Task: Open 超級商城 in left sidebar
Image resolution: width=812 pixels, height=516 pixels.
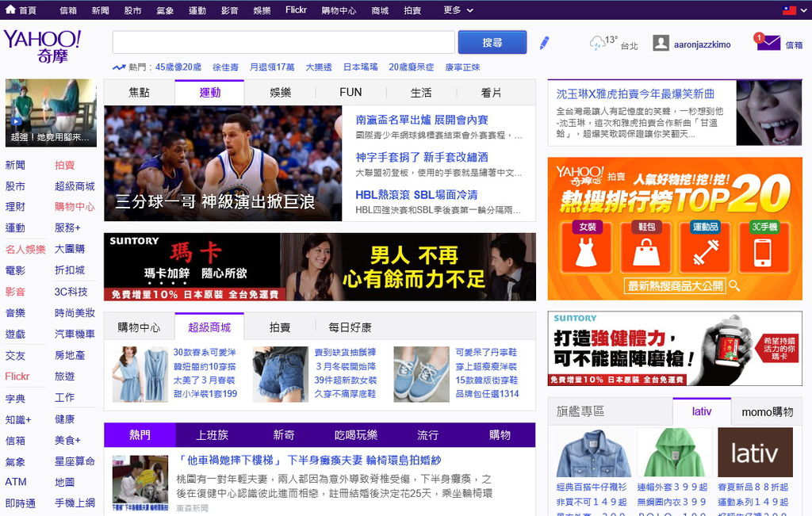Action: coord(75,186)
